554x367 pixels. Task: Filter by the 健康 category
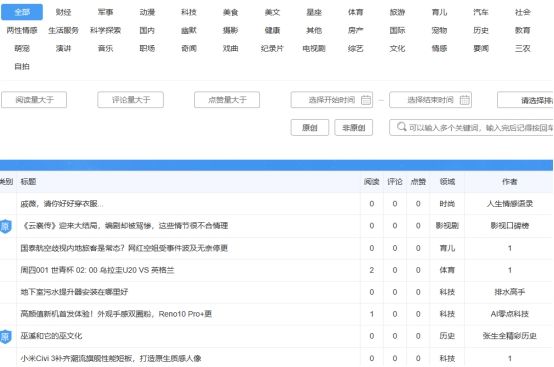coord(272,30)
